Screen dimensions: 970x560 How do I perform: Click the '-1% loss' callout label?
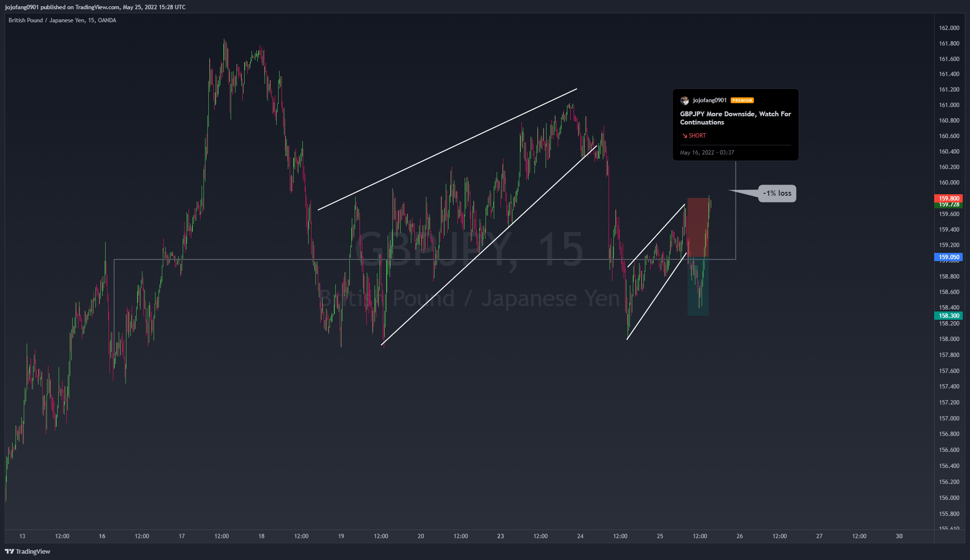[x=777, y=193]
